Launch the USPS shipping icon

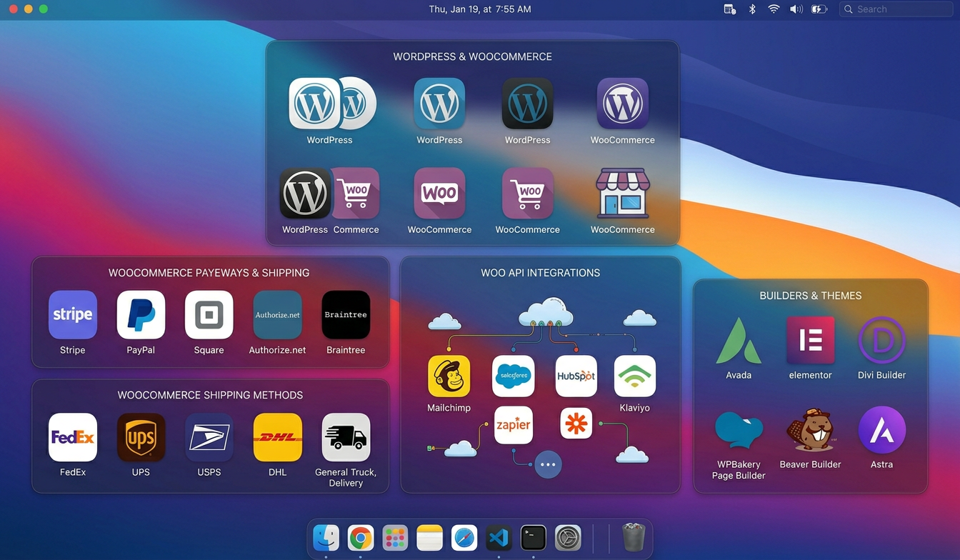click(x=209, y=437)
